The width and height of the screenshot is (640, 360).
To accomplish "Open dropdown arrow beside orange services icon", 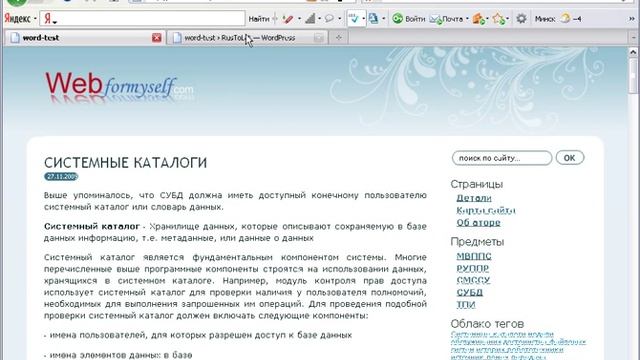I will 487,19.
